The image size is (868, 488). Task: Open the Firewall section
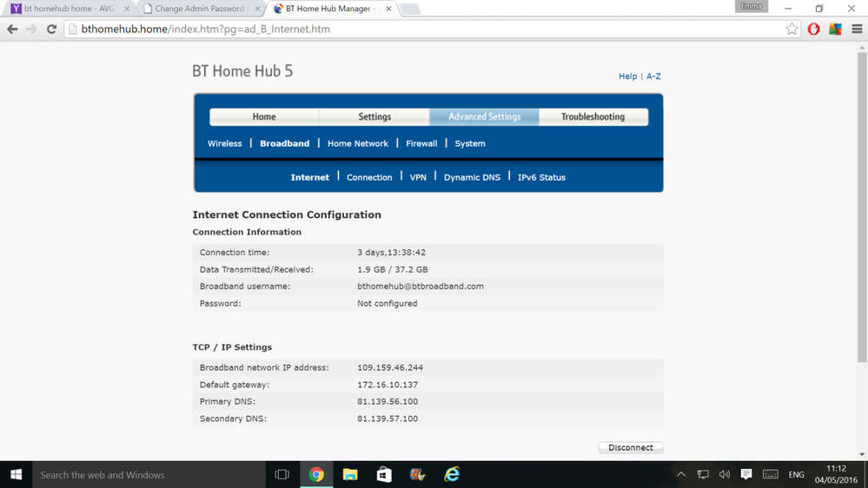(x=421, y=143)
